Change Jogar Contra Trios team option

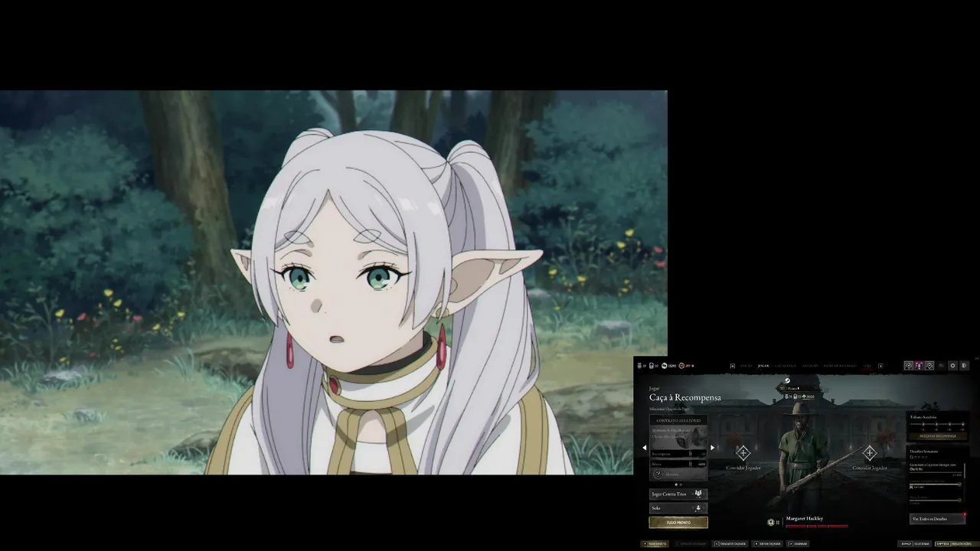click(x=678, y=494)
